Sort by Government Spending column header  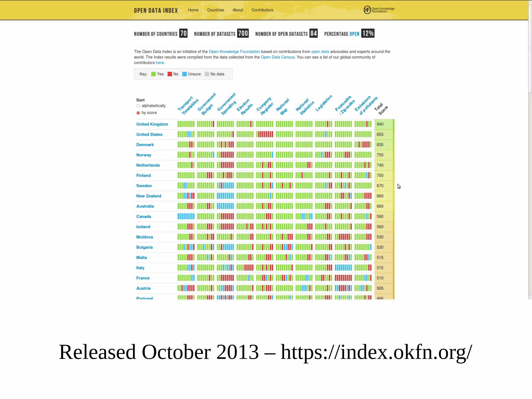(227, 104)
